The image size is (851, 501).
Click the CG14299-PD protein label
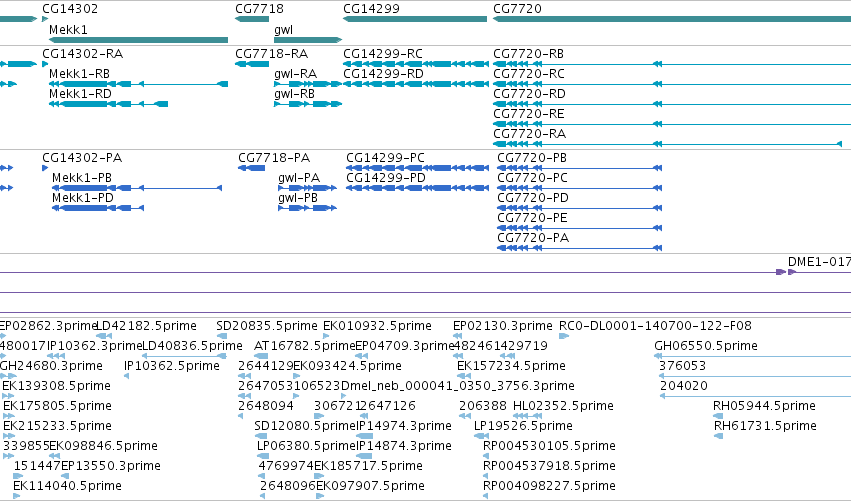pyautogui.click(x=386, y=178)
